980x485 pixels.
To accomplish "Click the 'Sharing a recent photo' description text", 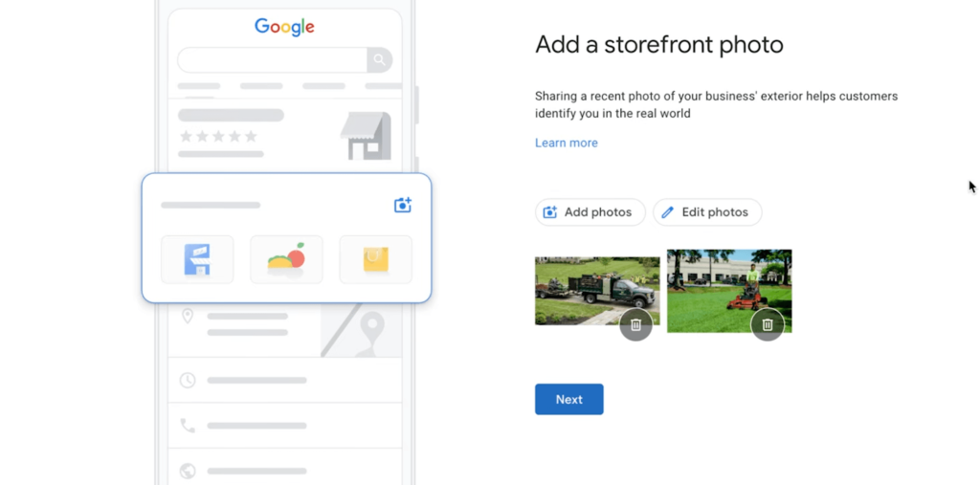I will [x=716, y=105].
